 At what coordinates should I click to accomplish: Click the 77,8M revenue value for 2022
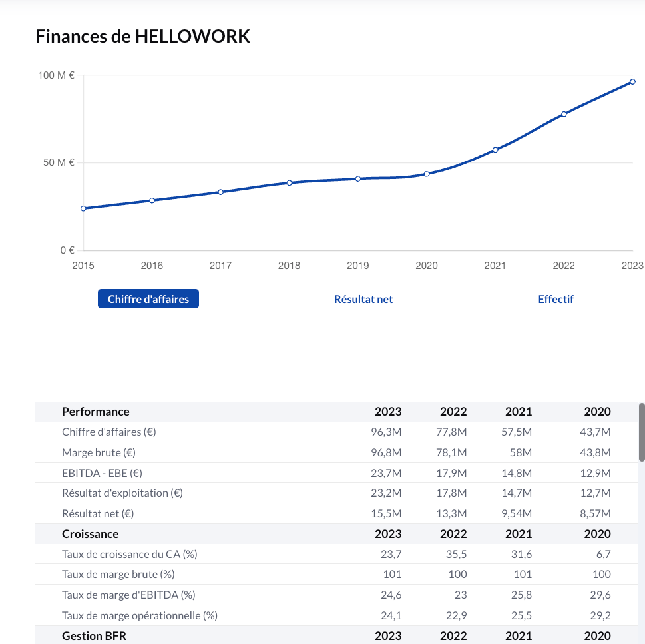pyautogui.click(x=451, y=432)
